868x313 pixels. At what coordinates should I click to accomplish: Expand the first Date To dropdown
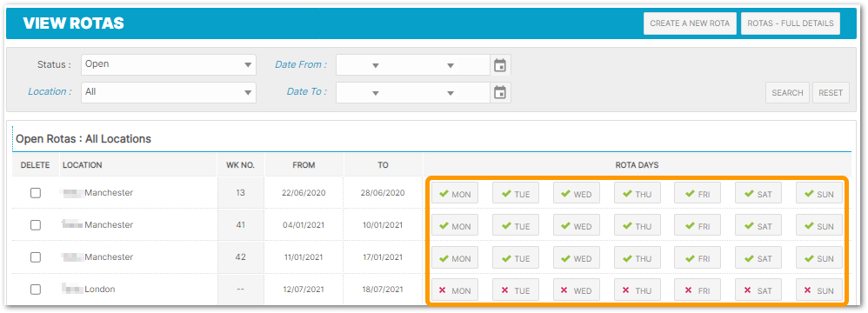click(375, 92)
